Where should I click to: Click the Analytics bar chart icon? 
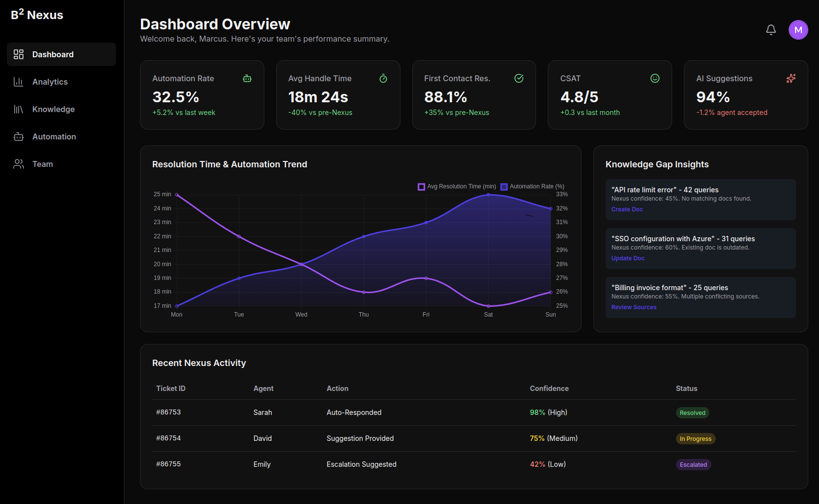19,82
